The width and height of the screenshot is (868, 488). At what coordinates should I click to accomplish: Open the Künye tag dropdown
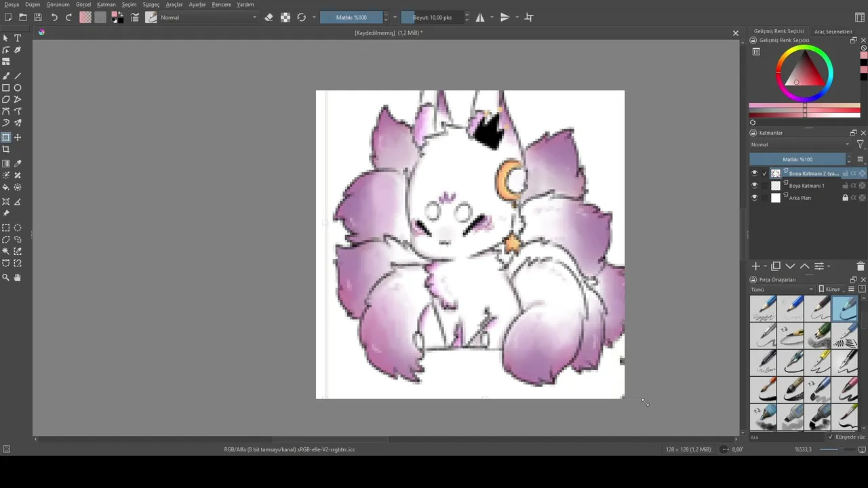(831, 289)
